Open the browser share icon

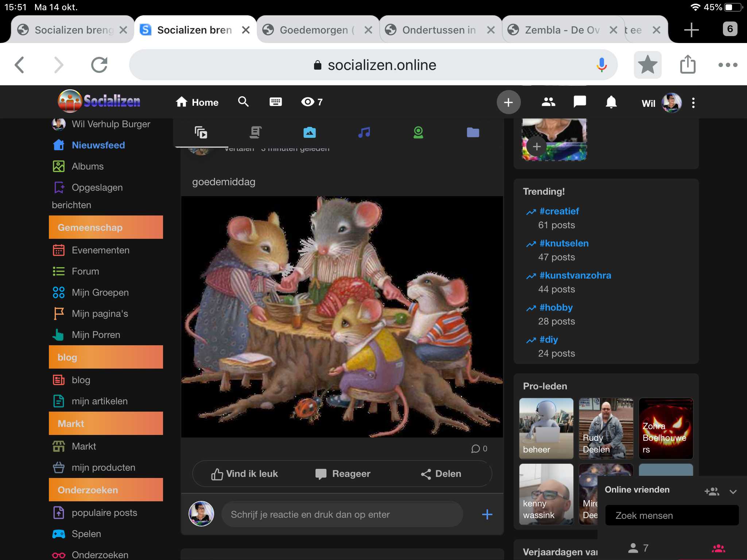click(x=688, y=64)
